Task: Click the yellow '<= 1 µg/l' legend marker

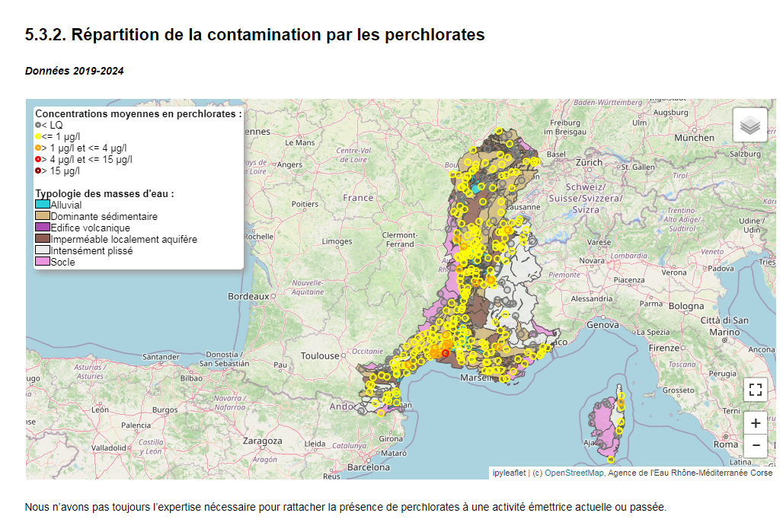Action: (x=38, y=136)
